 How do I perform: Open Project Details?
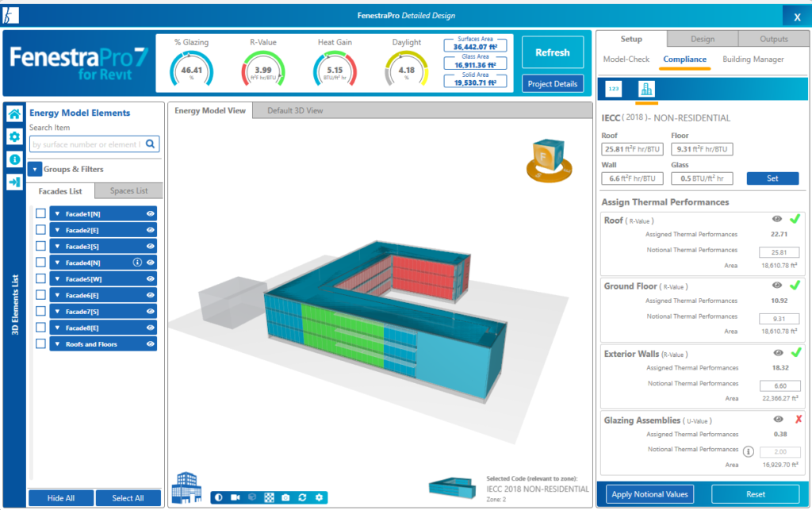pyautogui.click(x=553, y=84)
